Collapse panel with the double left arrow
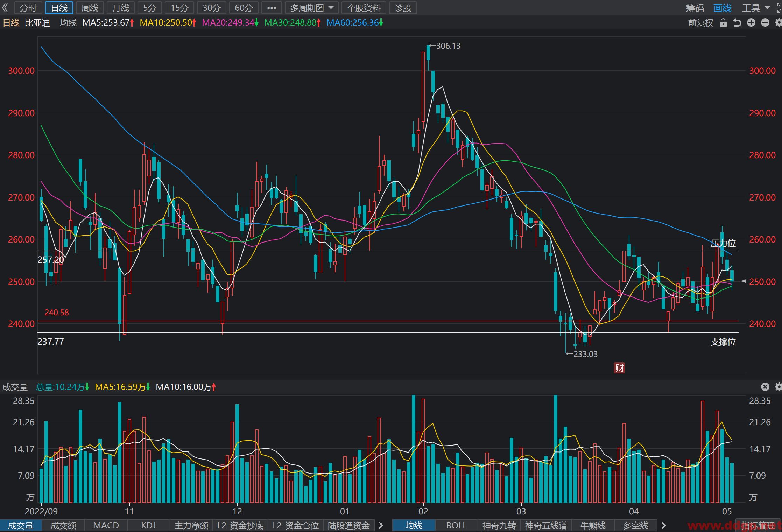Image resolution: width=782 pixels, height=532 pixels. click(5, 8)
